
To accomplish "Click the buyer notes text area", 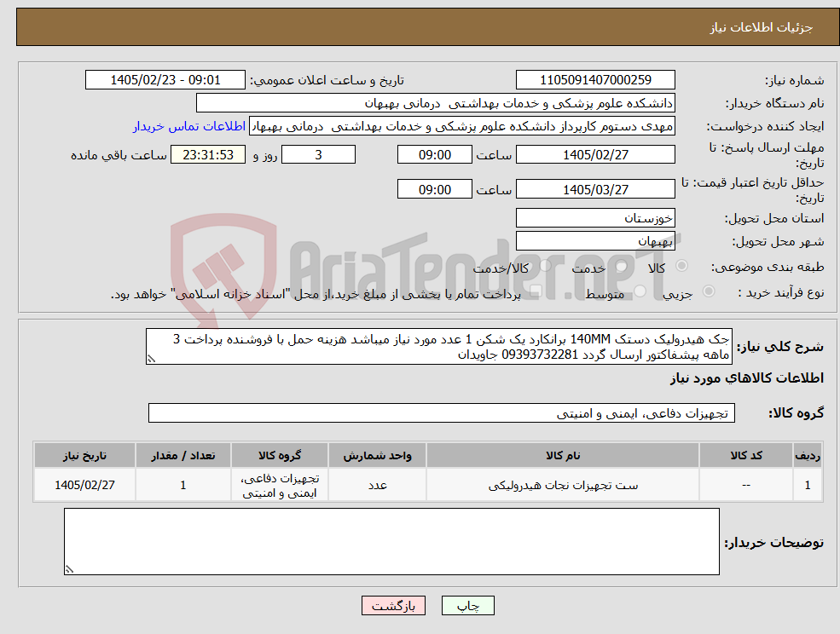I will (391, 541).
